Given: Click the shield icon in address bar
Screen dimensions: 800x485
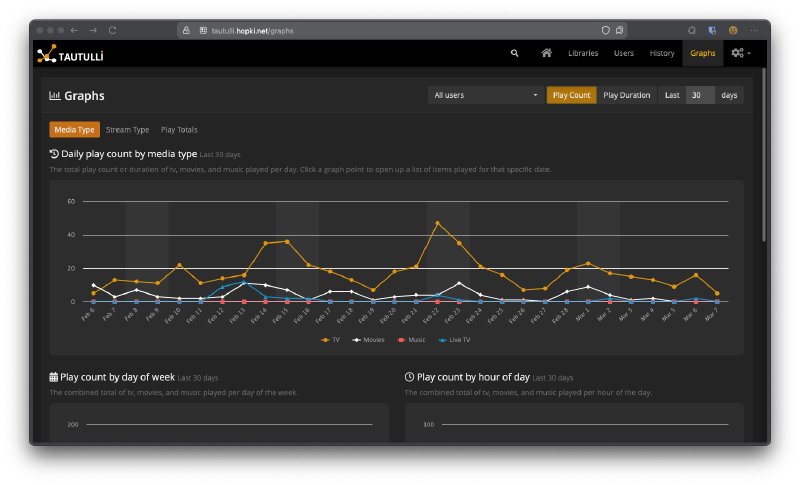Looking at the screenshot, I should tap(605, 31).
